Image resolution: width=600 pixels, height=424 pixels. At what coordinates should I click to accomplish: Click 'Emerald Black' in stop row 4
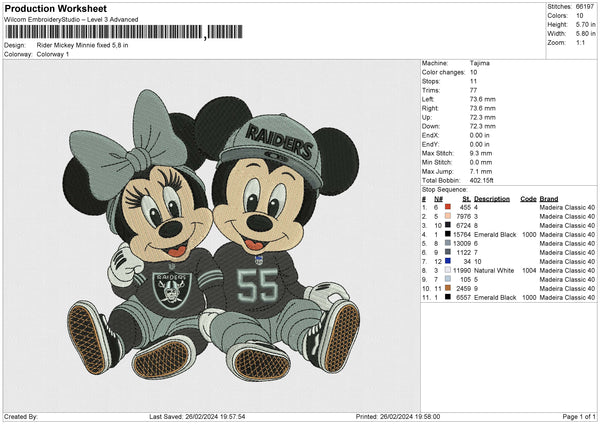(495, 234)
